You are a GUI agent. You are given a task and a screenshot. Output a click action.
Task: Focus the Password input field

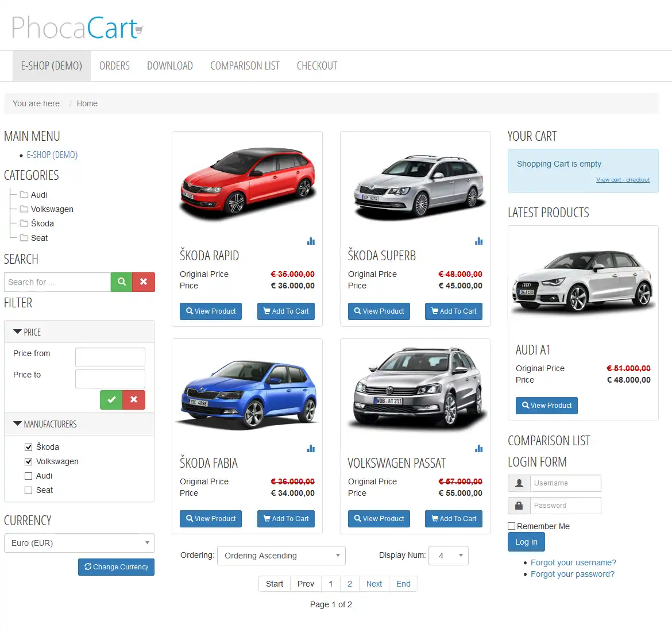(x=565, y=506)
